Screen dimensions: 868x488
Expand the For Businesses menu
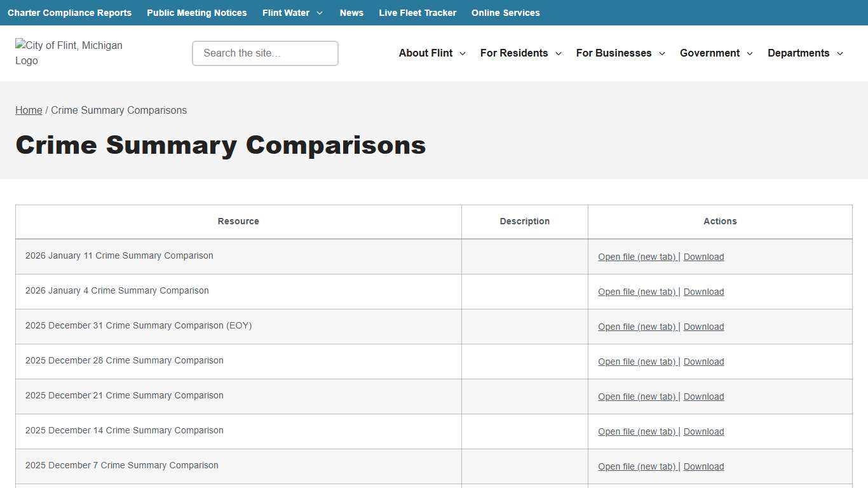click(620, 53)
